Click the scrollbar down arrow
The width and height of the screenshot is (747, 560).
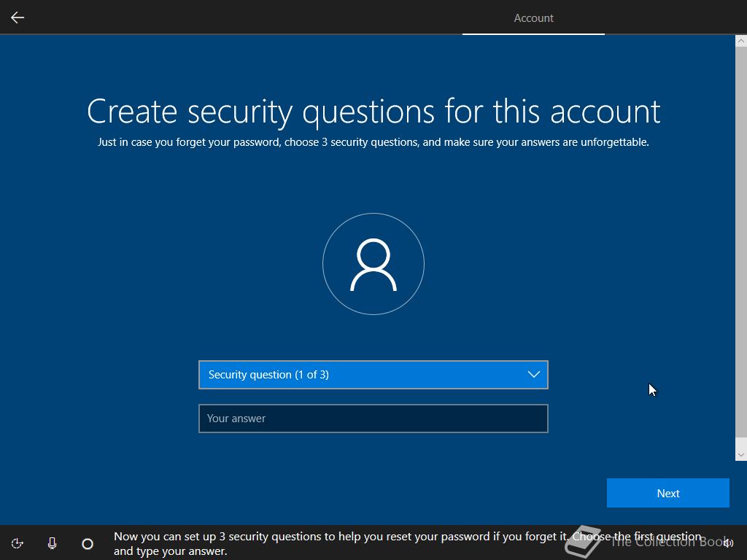(740, 454)
